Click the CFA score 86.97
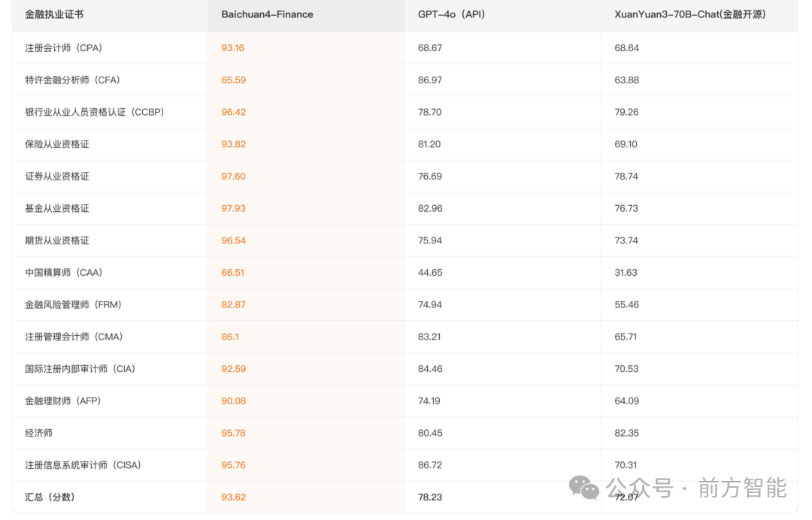Image resolution: width=812 pixels, height=520 pixels. tap(430, 80)
